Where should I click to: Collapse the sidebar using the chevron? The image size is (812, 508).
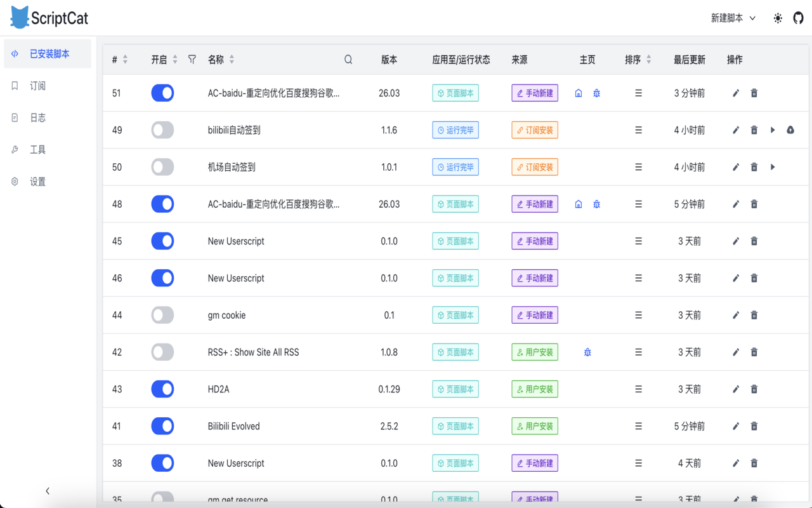click(47, 490)
